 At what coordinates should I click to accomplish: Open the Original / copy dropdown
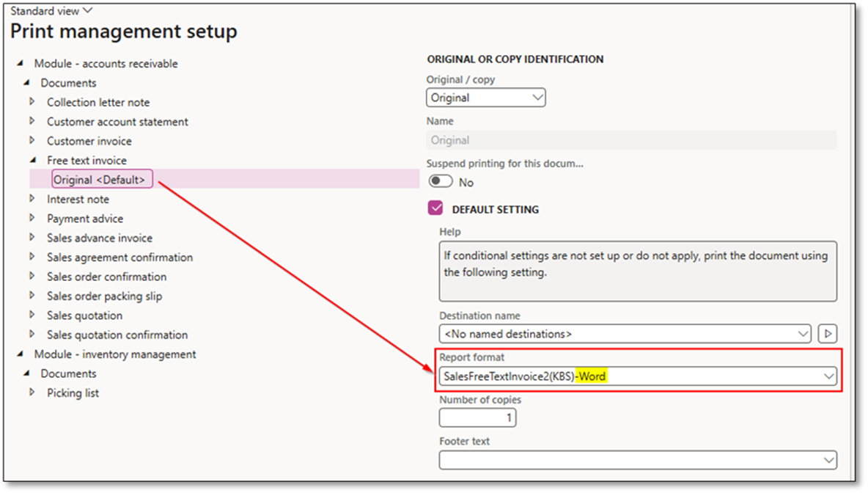coord(485,98)
